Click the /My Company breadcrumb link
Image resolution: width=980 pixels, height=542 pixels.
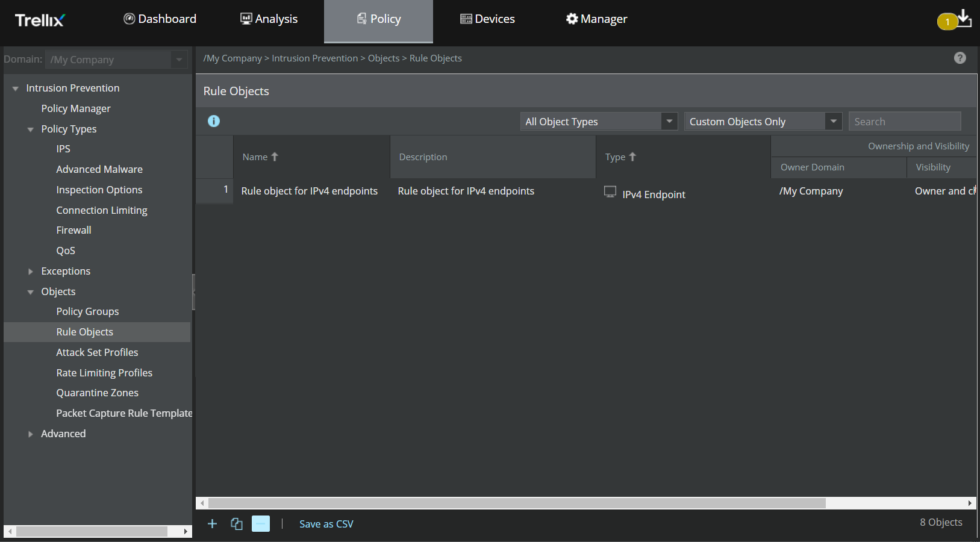click(233, 58)
